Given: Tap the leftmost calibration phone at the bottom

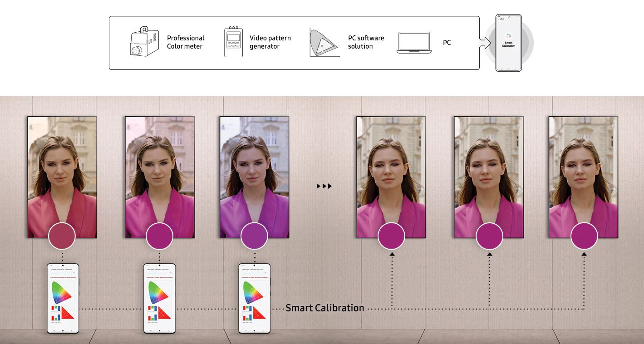Looking at the screenshot, I should pyautogui.click(x=63, y=298).
